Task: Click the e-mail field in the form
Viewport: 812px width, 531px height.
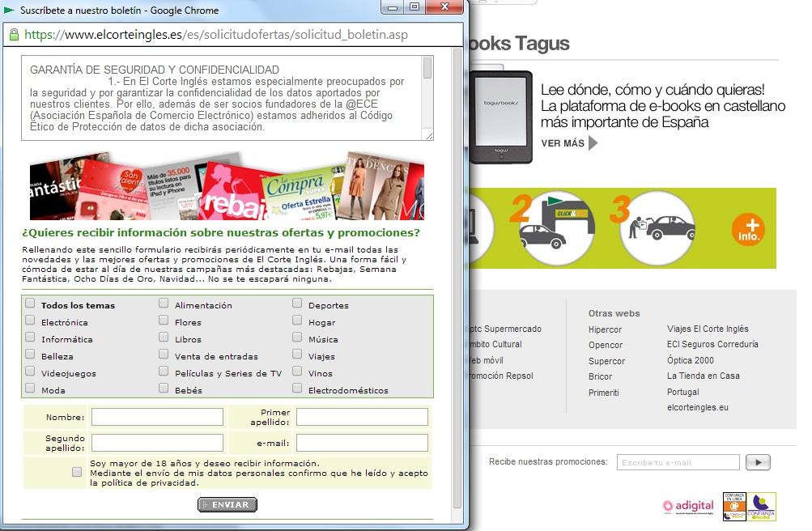Action: (362, 443)
